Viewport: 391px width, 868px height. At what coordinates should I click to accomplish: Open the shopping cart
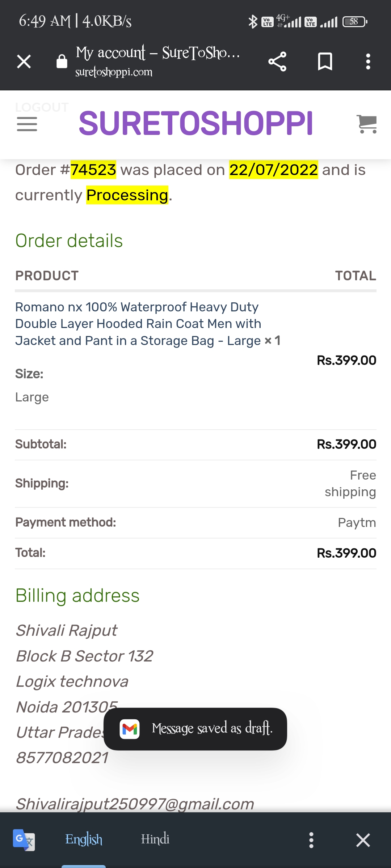pyautogui.click(x=367, y=124)
